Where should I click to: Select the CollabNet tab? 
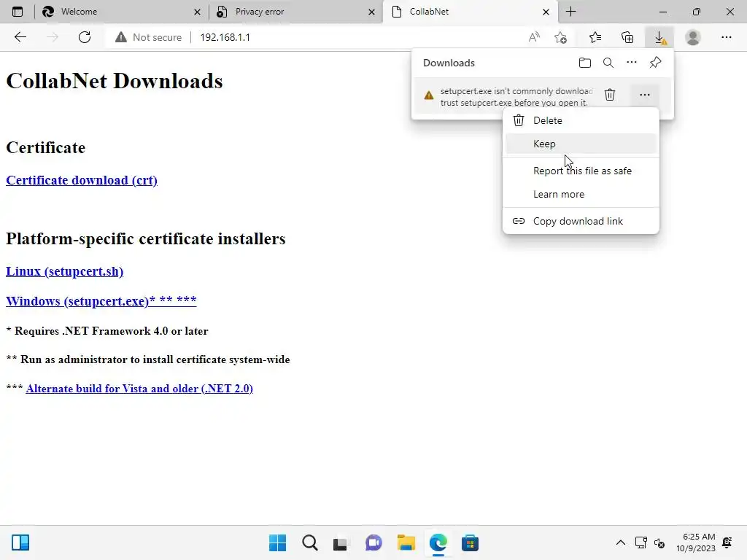point(470,12)
